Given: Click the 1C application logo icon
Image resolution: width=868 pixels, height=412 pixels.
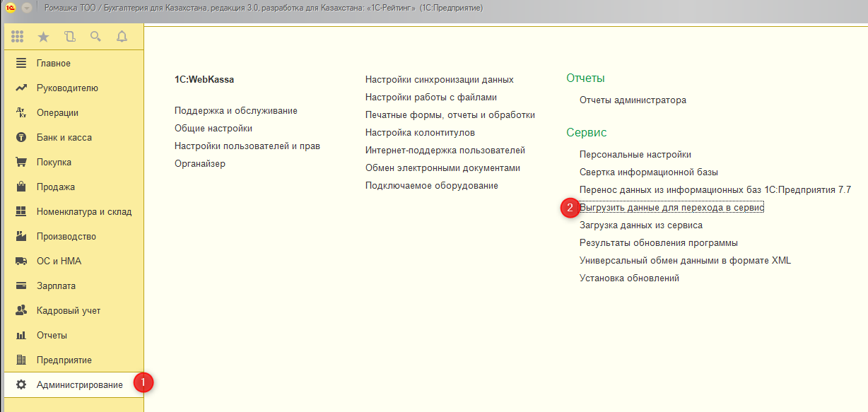Looking at the screenshot, I should (x=11, y=7).
